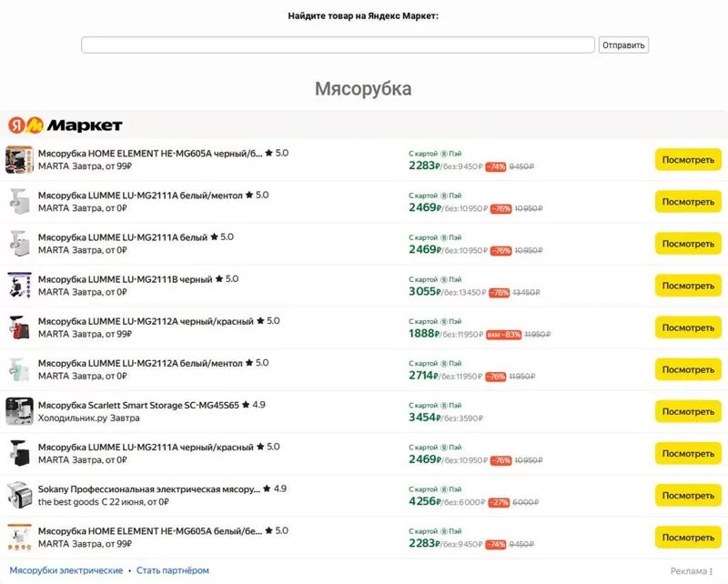Open thumbnail of LUMME LU-MG2112A черный/красный

coord(19,327)
